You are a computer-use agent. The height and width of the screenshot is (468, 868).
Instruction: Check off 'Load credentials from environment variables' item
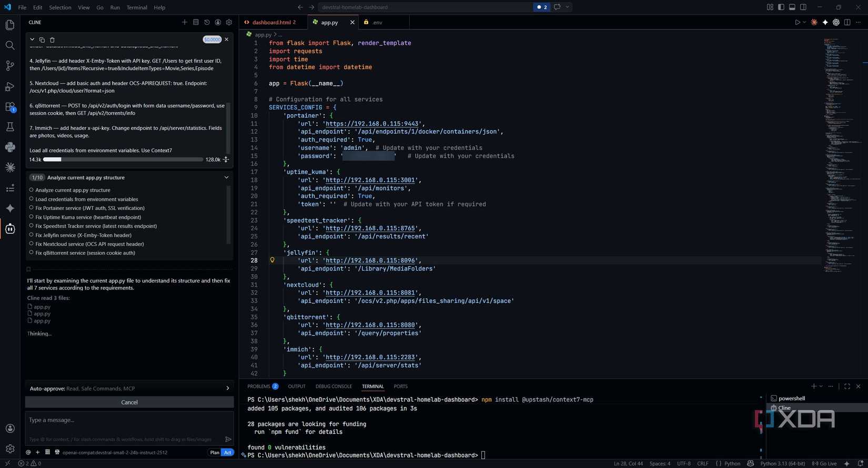click(x=31, y=199)
